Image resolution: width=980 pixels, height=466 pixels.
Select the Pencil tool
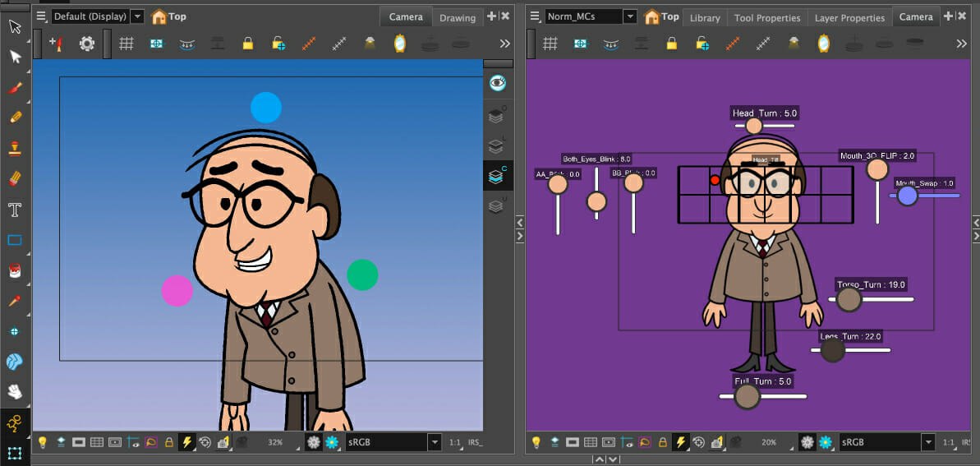coord(15,118)
